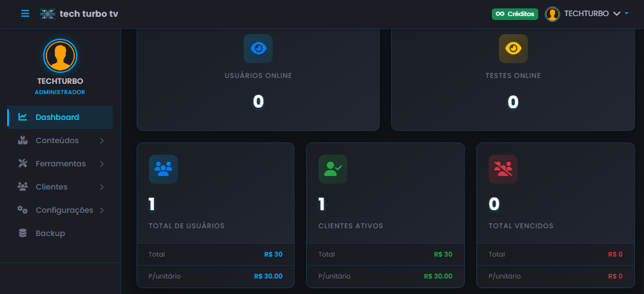644x294 pixels.
Task: Click the TECHTURBO name in header
Action: [587, 14]
